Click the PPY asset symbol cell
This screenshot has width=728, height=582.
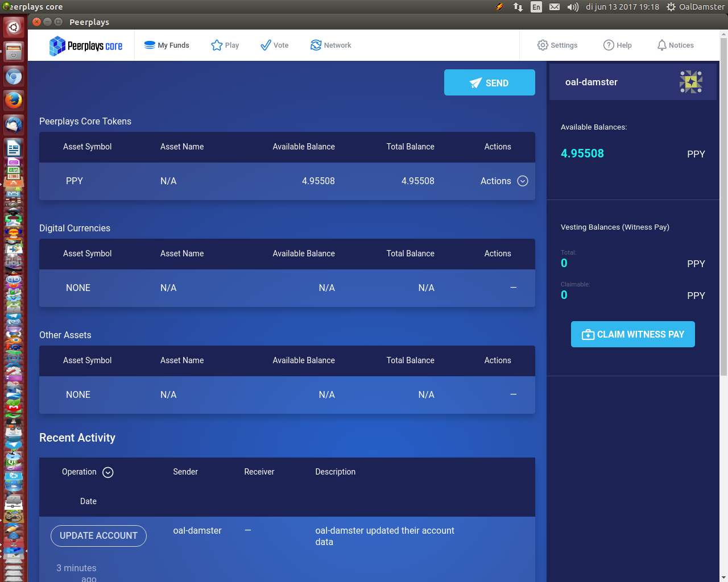75,181
